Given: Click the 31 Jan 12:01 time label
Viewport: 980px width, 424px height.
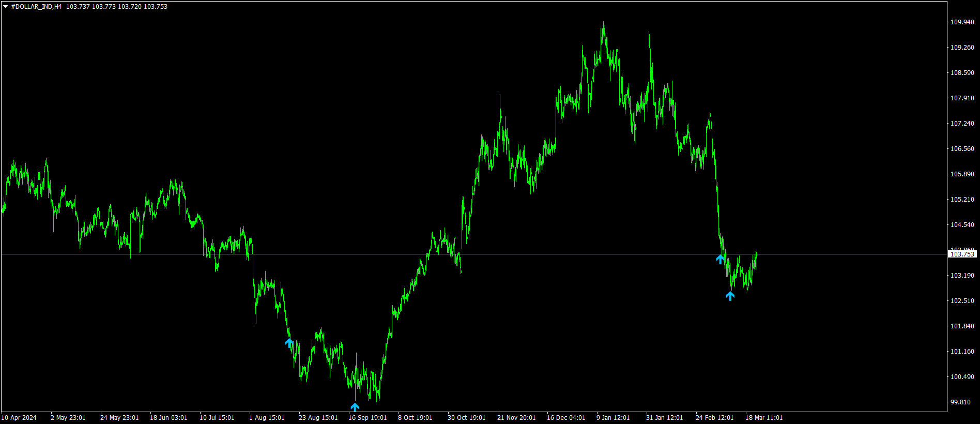Looking at the screenshot, I should click(x=664, y=418).
